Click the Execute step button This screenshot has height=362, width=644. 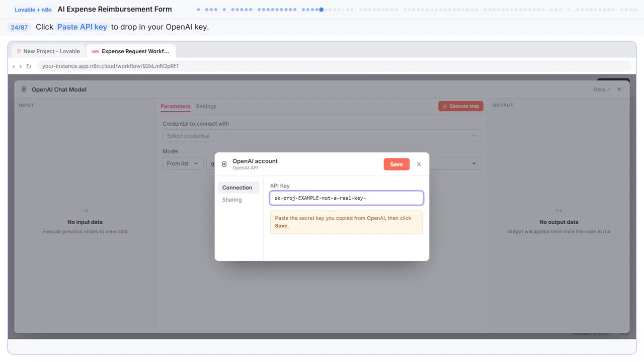coord(461,106)
